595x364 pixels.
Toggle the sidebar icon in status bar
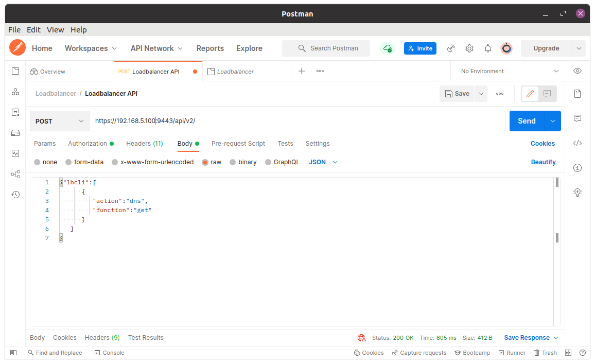(x=13, y=353)
